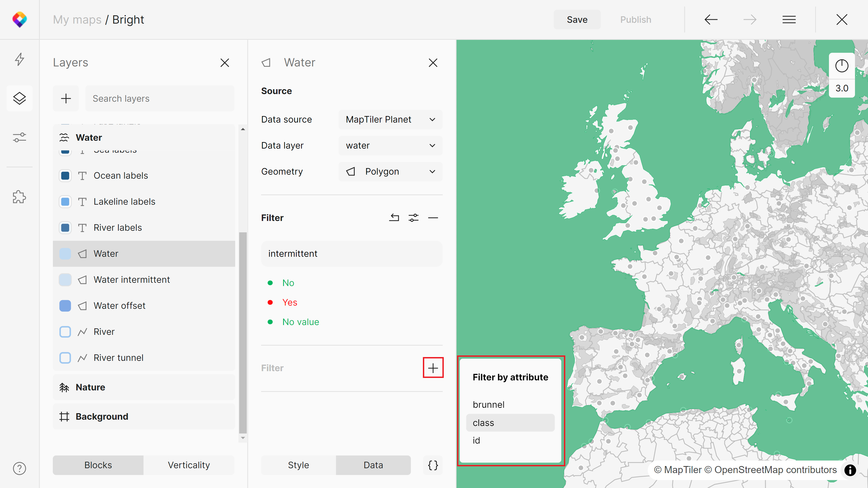
Task: Click the Water offset color swatch
Action: pyautogui.click(x=65, y=306)
